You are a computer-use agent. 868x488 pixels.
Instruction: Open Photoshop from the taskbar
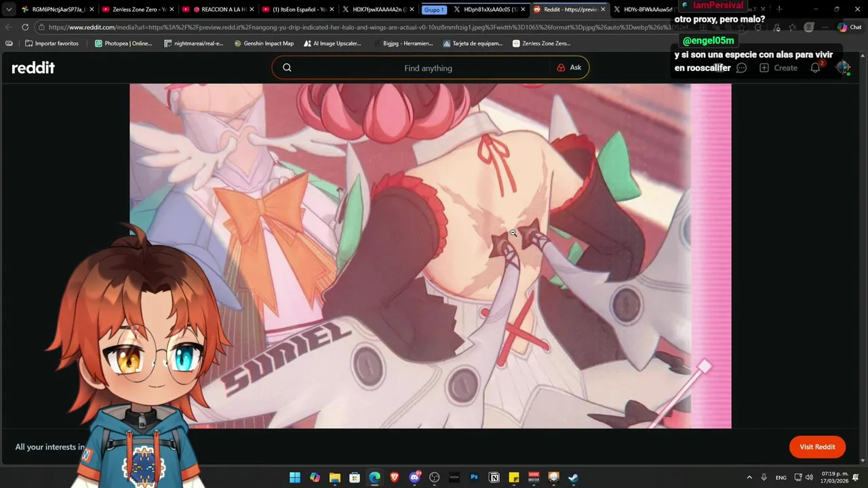pos(475,477)
